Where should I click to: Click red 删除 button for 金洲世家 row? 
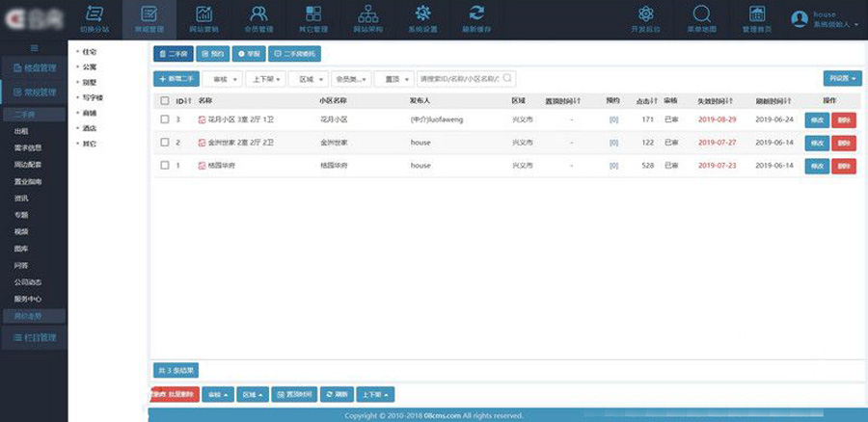844,143
